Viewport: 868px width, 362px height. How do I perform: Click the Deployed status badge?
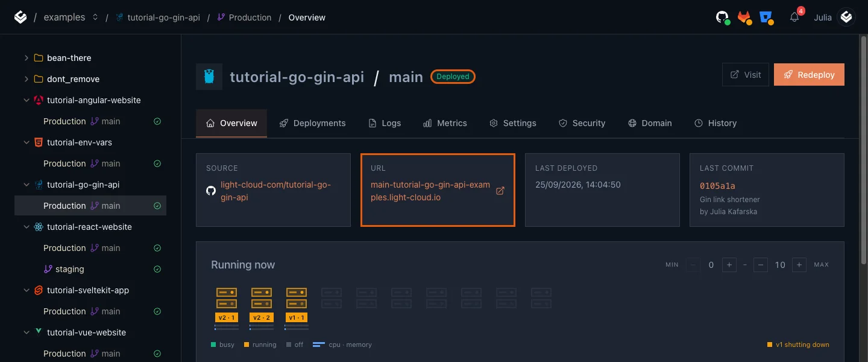coord(453,77)
